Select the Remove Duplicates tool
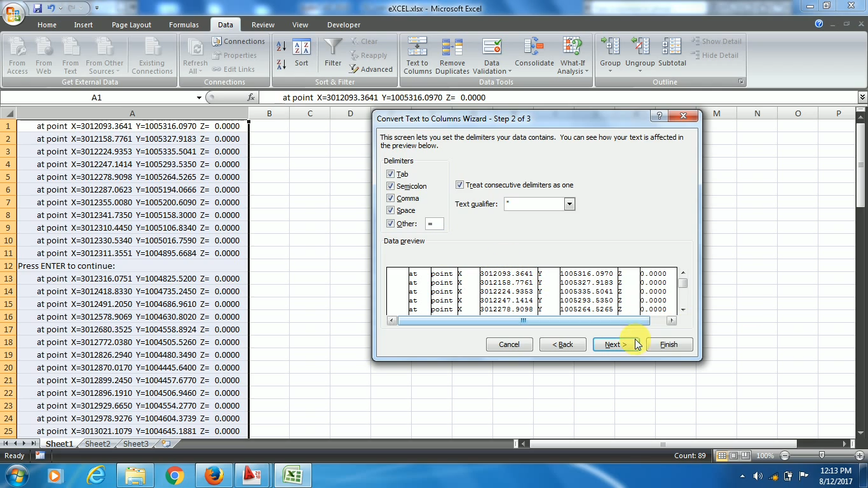Screen dimensions: 868x488 click(452, 55)
